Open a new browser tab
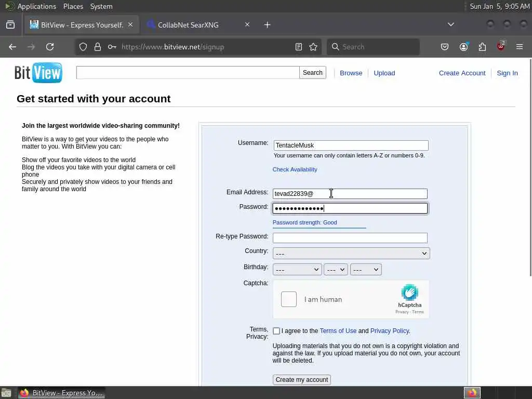The image size is (532, 399). click(268, 25)
